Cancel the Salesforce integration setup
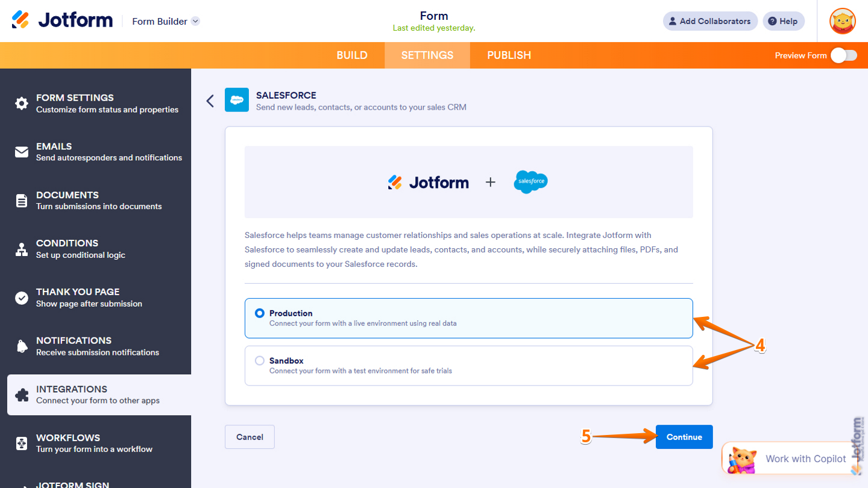Image resolution: width=868 pixels, height=488 pixels. point(250,437)
